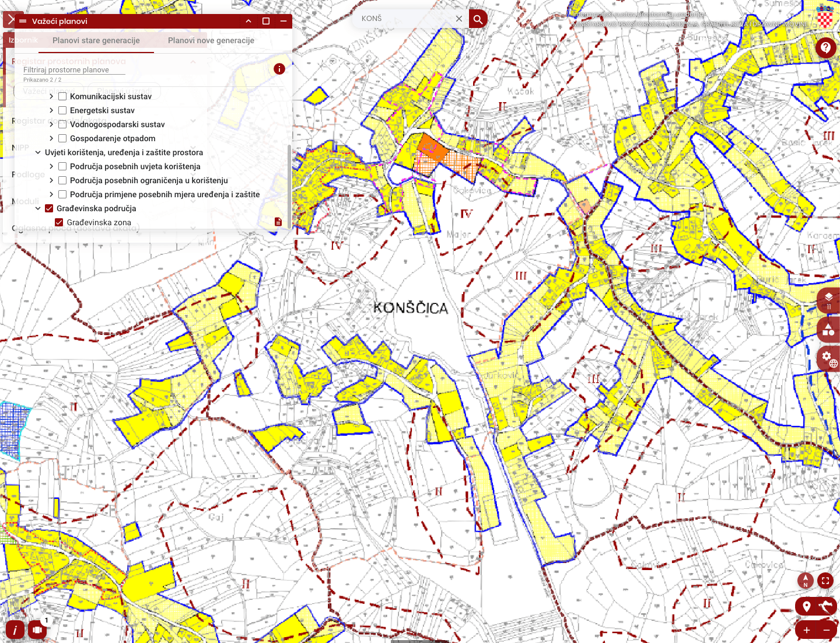Switch to Planovi stare generacije tab

[x=96, y=40]
